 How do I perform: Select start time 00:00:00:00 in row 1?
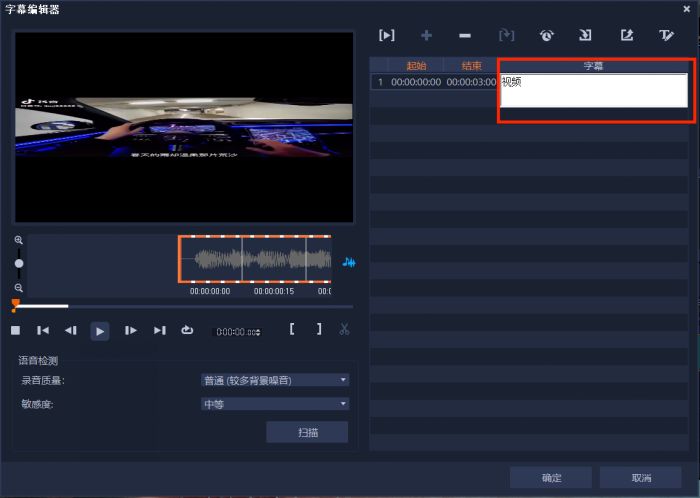[x=416, y=82]
